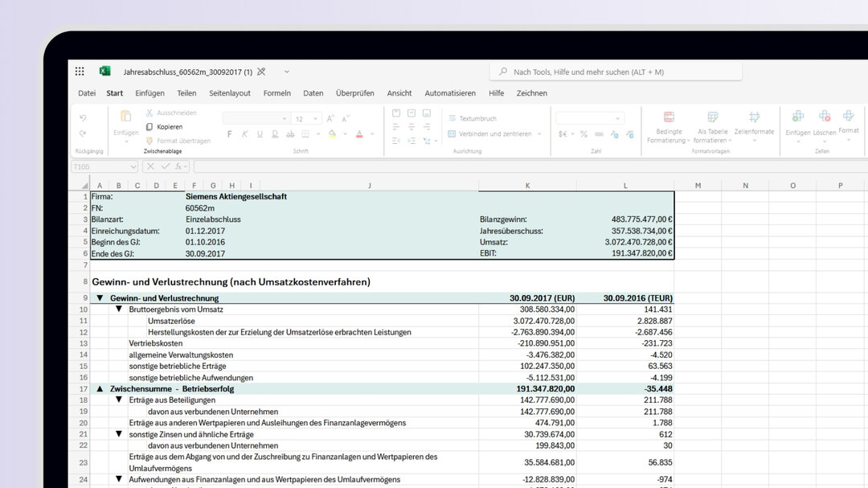Click the Redo arrow in the ribbon
Viewport: 868px width, 488px height.
[x=83, y=133]
